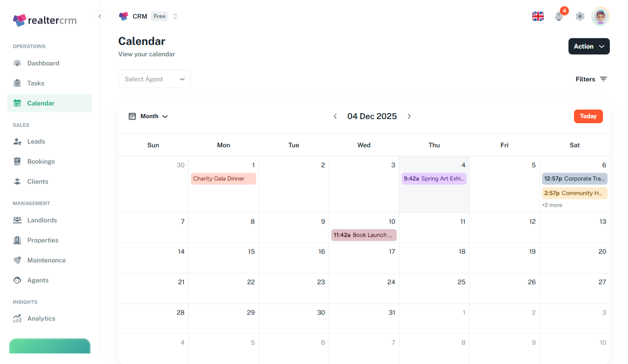The width and height of the screenshot is (628, 364).
Task: Navigate to Properties in the sidebar
Action: point(43,240)
